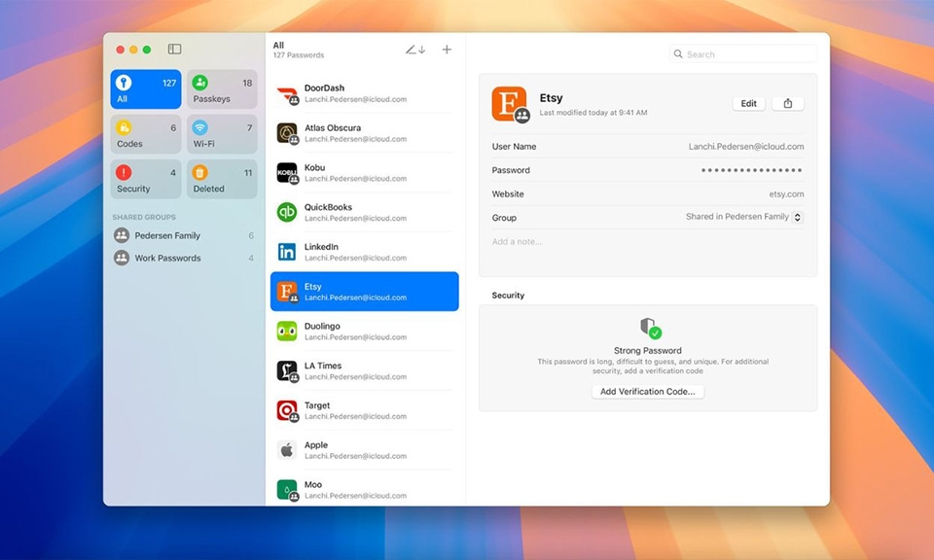Click the Target bullseye icon

tap(287, 410)
